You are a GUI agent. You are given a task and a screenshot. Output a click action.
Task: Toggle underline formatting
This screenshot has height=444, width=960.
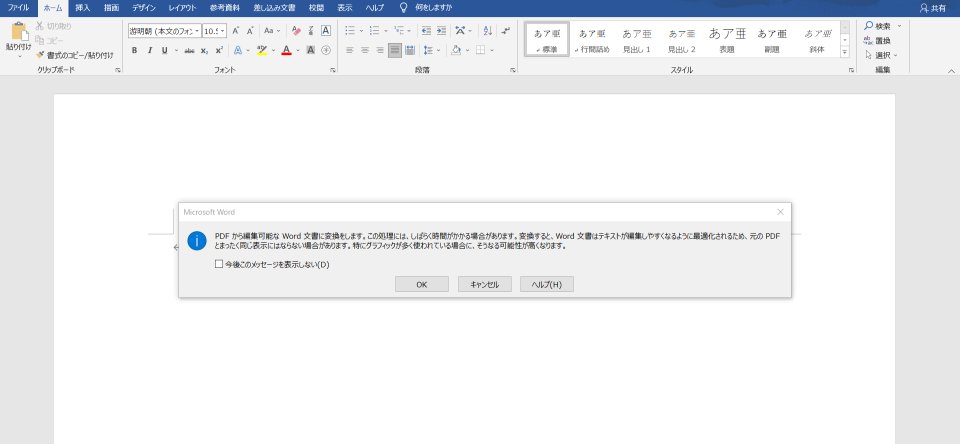tap(165, 50)
